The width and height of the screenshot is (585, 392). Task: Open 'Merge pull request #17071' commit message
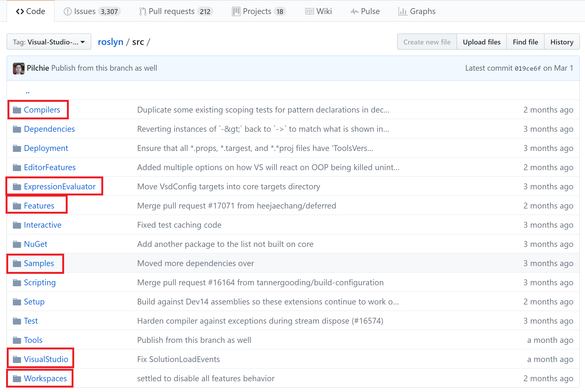coord(237,206)
